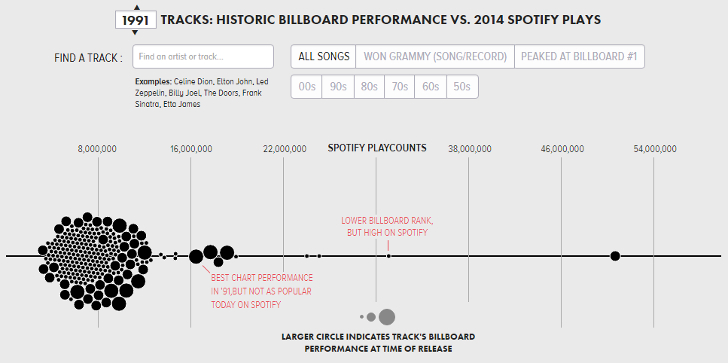Viewport: 728px width, 363px height.
Task: Decrease year with down arrow below 1991
Action: click(135, 32)
